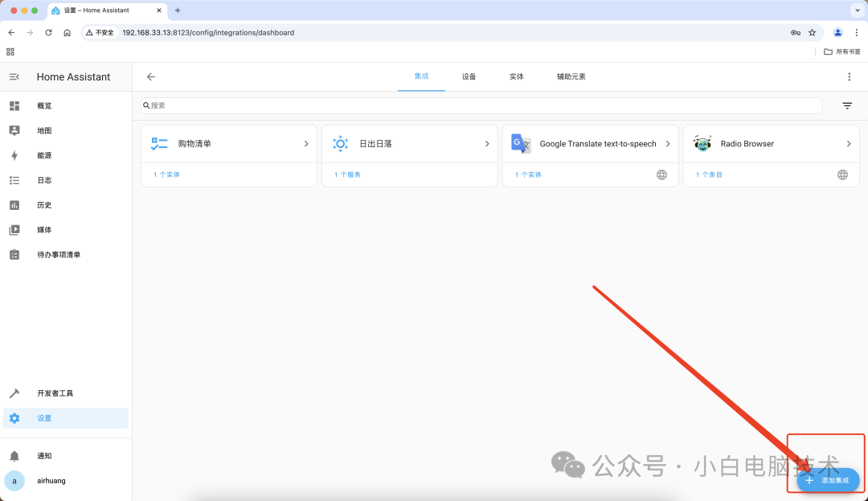
Task: Switch to the 设备 devices tab
Action: click(x=469, y=77)
